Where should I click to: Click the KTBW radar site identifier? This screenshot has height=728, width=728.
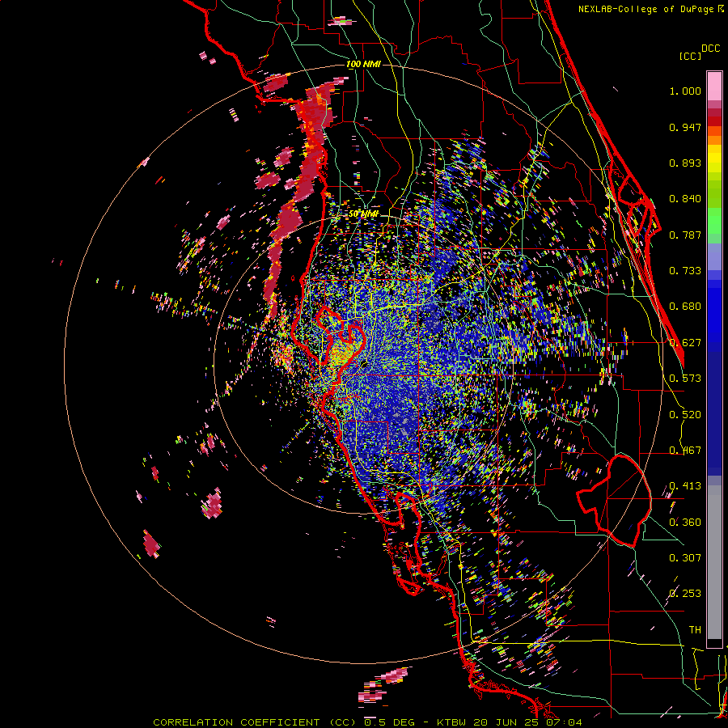[451, 722]
